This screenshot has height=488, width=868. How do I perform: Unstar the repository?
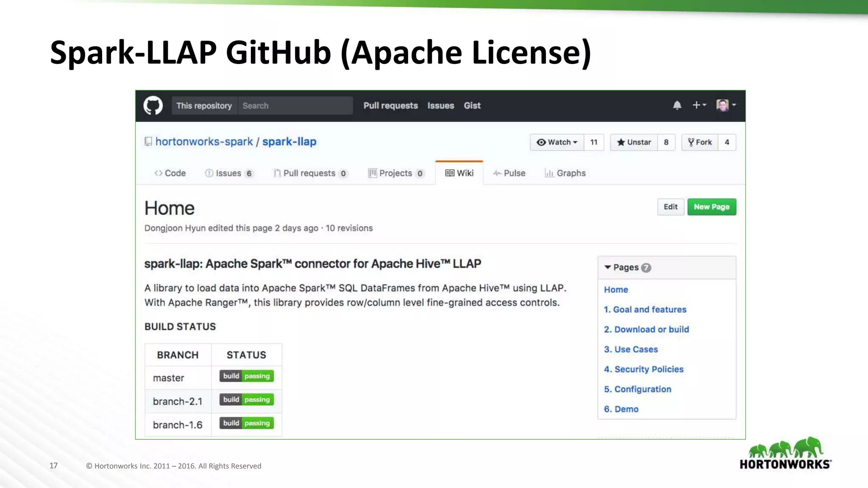634,142
